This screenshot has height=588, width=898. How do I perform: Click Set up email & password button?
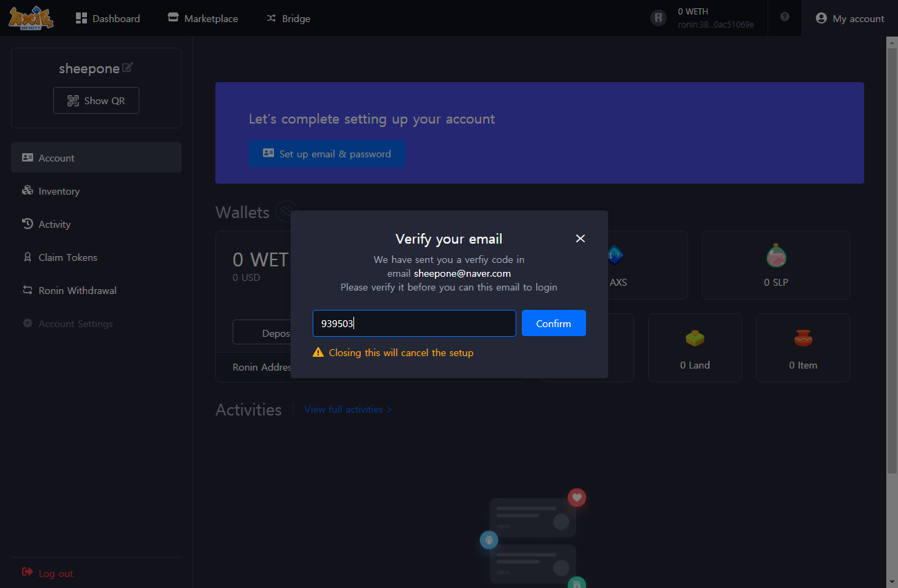click(326, 154)
